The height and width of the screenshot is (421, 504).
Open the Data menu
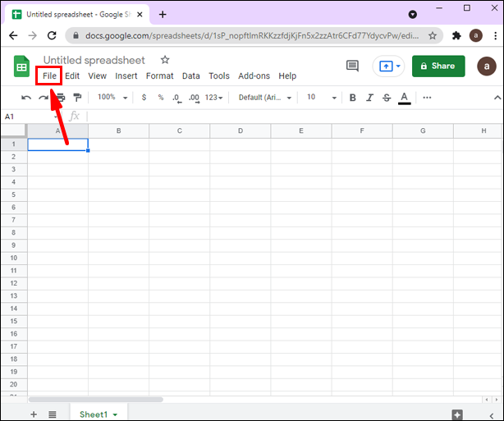pos(191,76)
